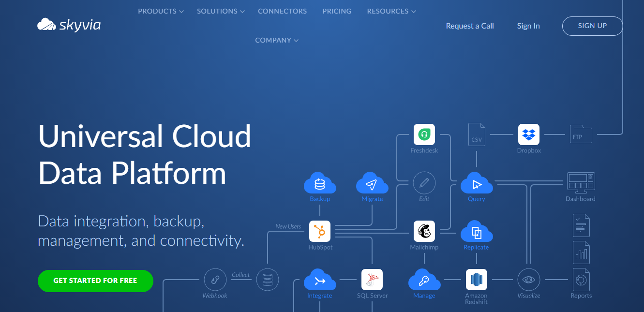The height and width of the screenshot is (312, 644).
Task: Select the CSV file icon
Action: point(477,134)
